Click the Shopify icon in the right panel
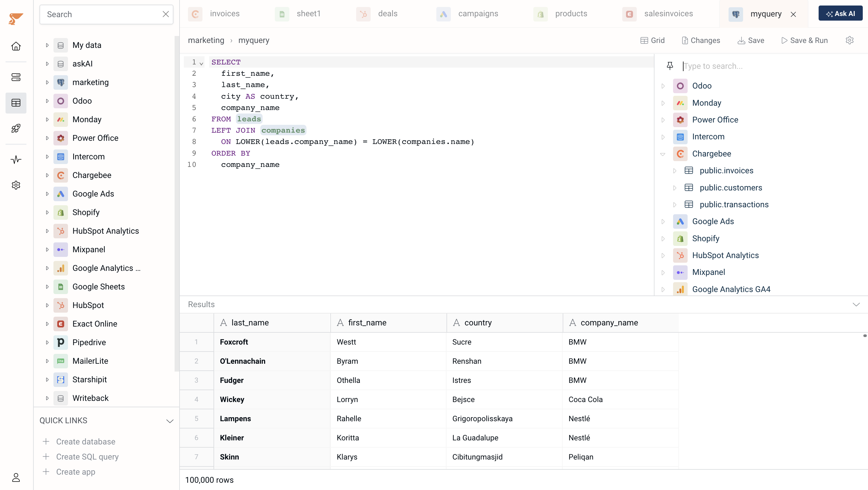The height and width of the screenshot is (490, 868). 680,238
